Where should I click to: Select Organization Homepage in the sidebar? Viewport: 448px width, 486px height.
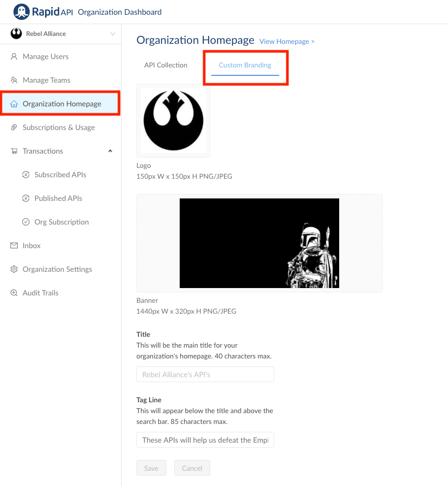click(61, 104)
